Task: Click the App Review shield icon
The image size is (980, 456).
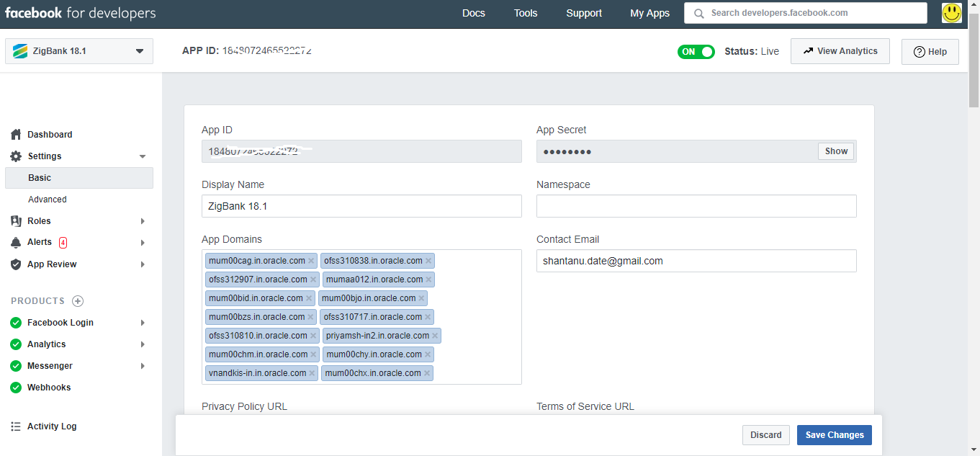Action: tap(16, 264)
